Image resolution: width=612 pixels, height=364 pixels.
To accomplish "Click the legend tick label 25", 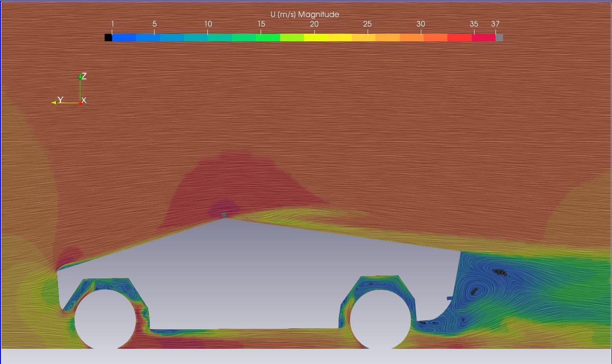I will pos(368,24).
